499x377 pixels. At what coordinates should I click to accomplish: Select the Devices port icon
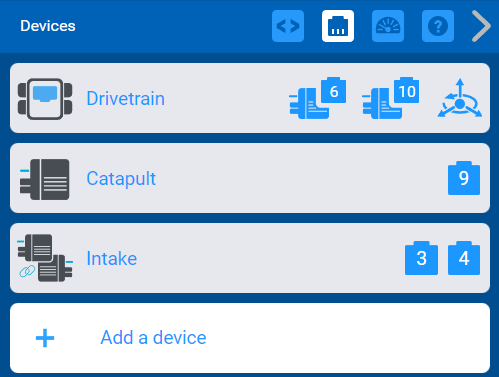click(x=338, y=26)
